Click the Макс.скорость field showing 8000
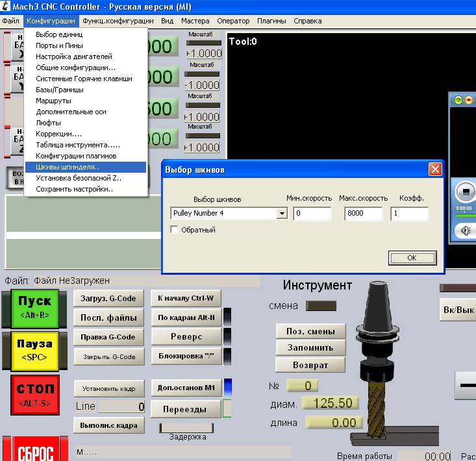Image resolution: width=476 pixels, height=461 pixels. [x=364, y=213]
